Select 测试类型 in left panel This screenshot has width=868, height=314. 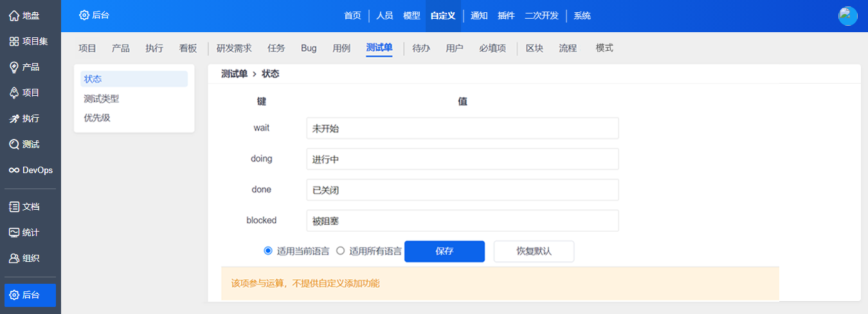tap(101, 98)
